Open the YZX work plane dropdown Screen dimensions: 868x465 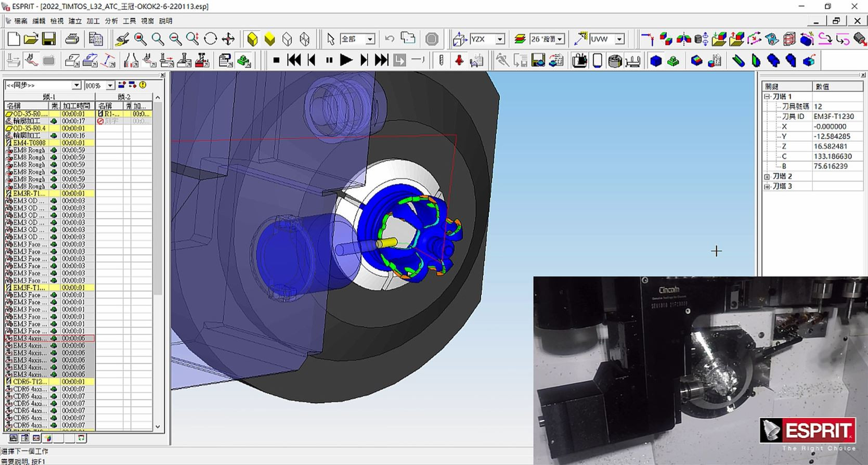click(499, 39)
